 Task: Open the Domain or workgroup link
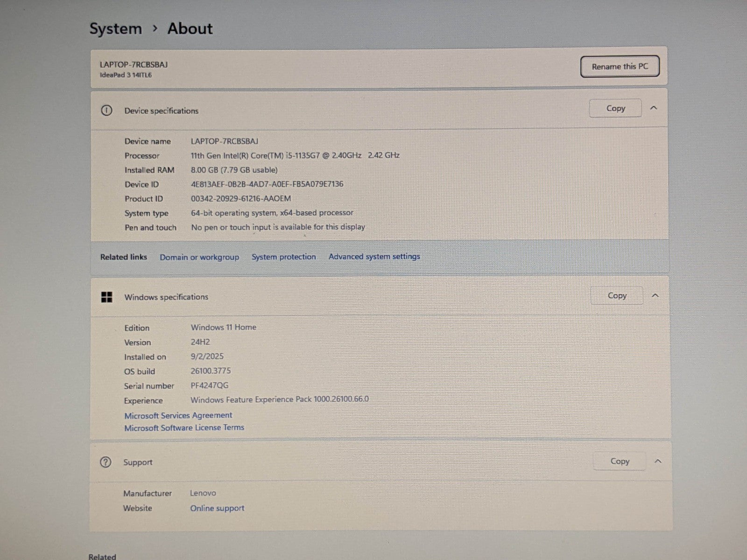click(x=199, y=257)
